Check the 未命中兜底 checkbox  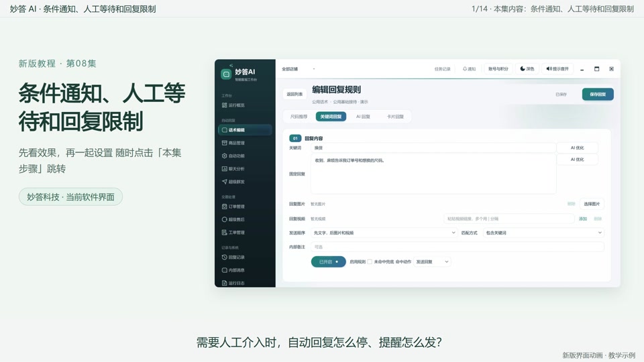[370, 261]
